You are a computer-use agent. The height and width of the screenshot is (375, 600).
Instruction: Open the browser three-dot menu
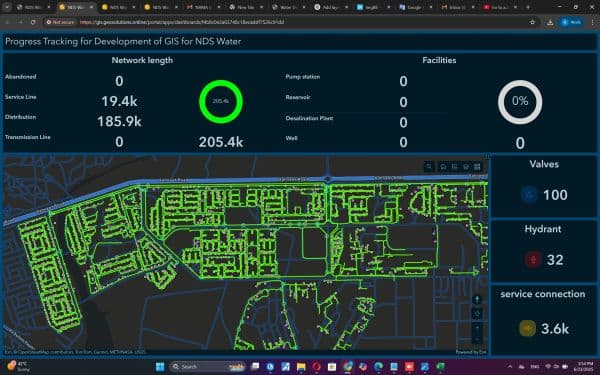(x=592, y=22)
